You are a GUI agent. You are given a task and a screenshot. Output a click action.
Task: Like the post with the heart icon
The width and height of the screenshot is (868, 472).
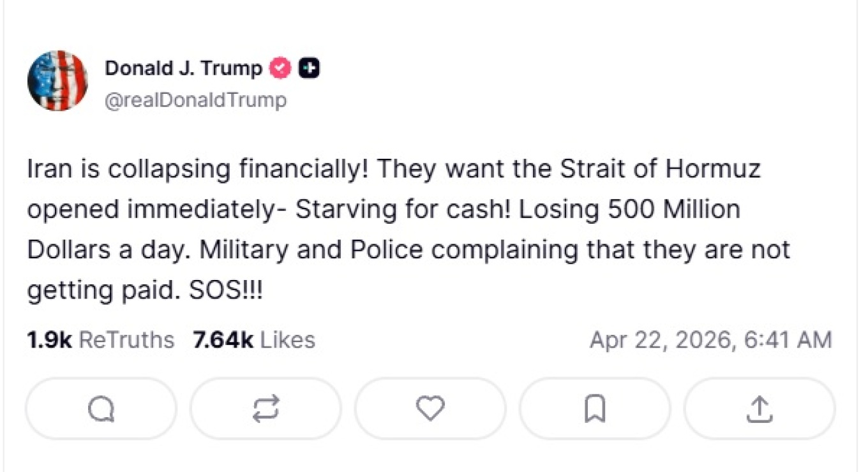430,408
